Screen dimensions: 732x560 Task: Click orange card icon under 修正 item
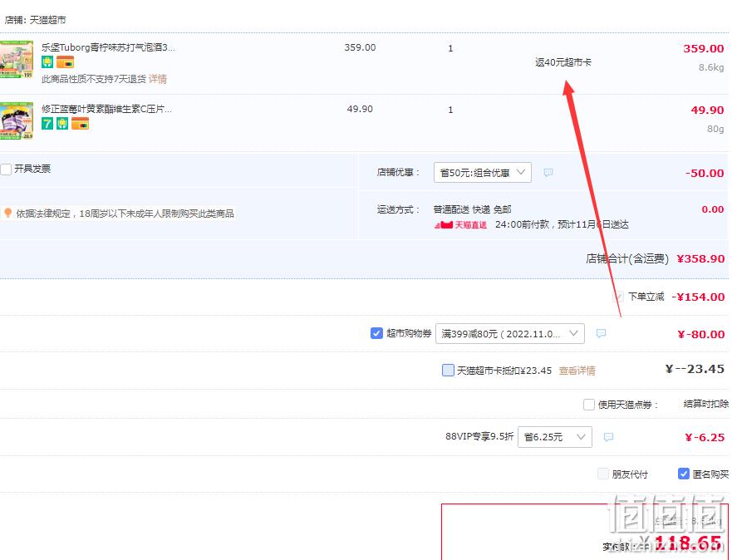(x=81, y=124)
